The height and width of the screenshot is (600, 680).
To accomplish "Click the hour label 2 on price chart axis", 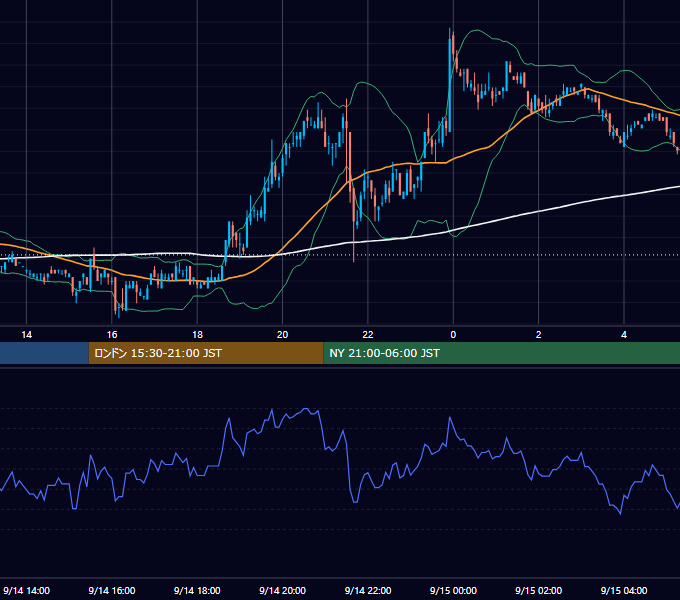I will click(x=539, y=335).
